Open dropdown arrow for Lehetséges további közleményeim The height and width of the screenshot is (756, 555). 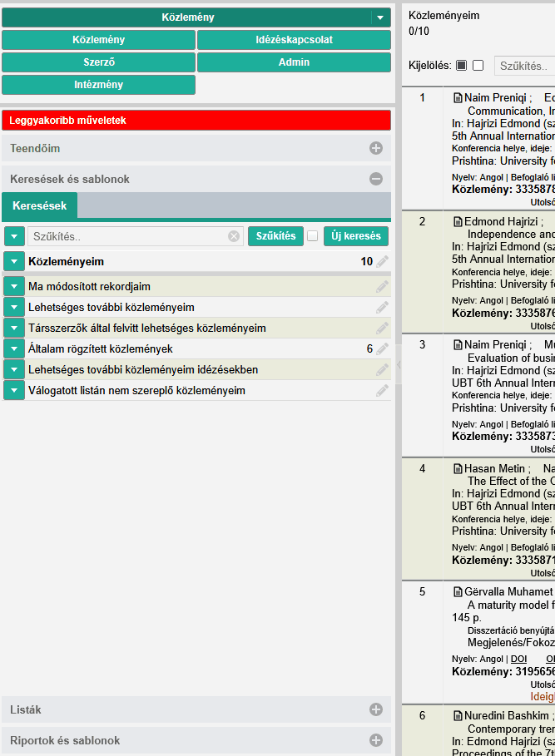(x=14, y=307)
